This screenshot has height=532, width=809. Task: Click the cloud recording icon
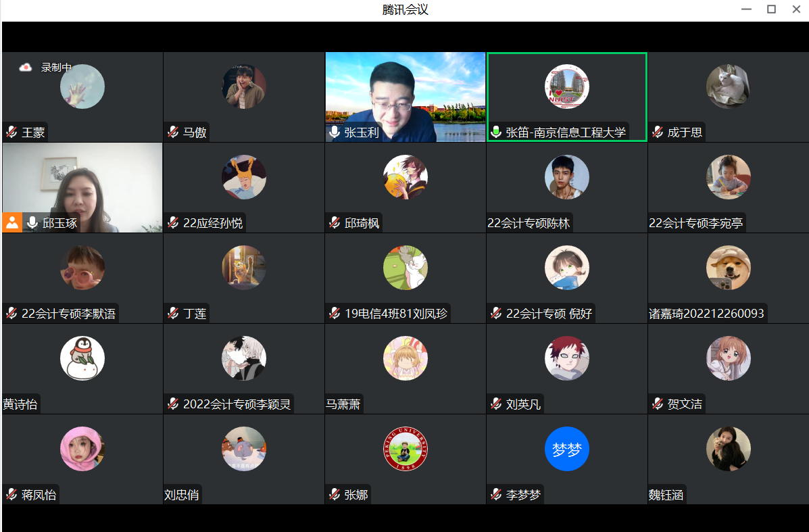click(26, 67)
